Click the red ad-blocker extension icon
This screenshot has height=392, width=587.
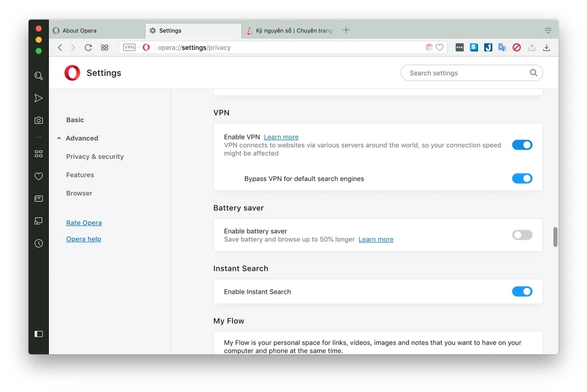517,48
